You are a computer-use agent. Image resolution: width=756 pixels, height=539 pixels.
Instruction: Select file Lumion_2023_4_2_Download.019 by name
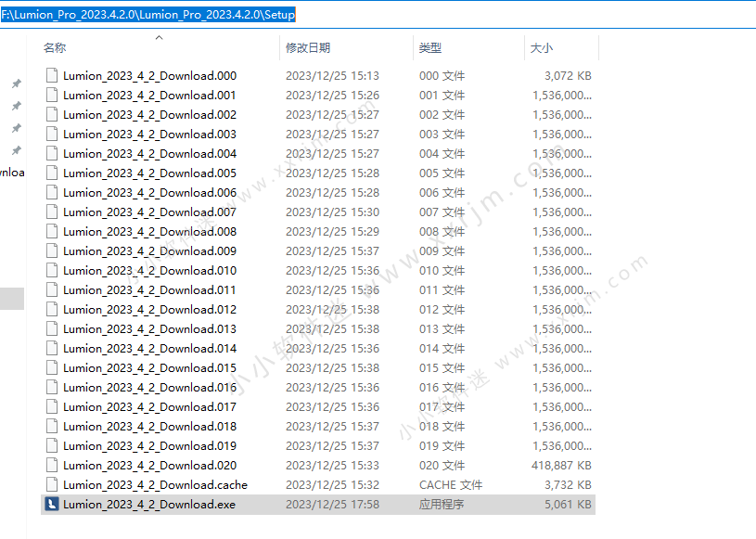149,446
